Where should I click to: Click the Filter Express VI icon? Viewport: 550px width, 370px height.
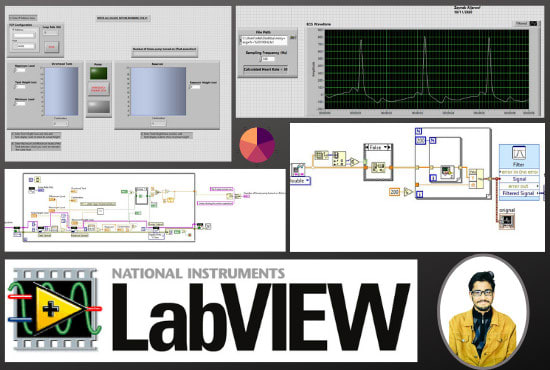pos(519,153)
